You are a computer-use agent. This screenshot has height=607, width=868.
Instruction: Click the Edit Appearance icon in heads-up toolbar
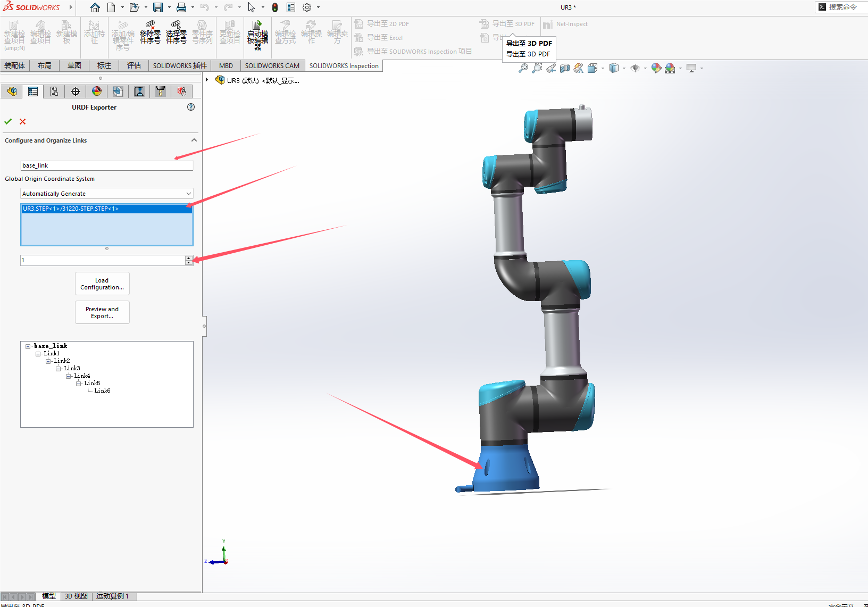pos(656,68)
